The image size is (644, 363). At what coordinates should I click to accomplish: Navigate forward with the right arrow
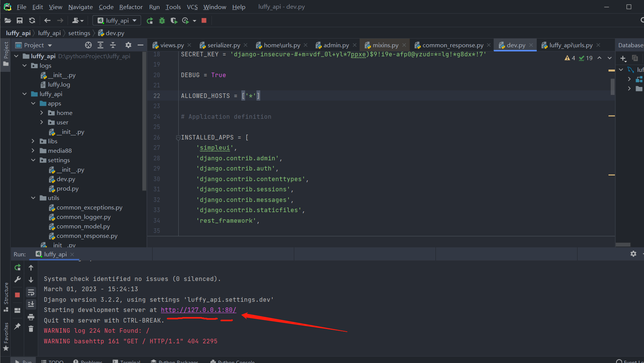click(x=60, y=20)
